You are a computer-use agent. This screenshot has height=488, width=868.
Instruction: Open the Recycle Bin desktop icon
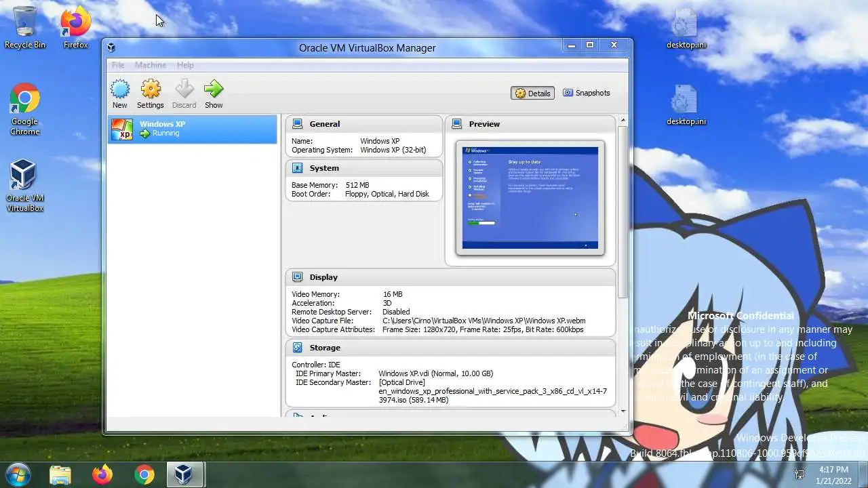point(25,28)
